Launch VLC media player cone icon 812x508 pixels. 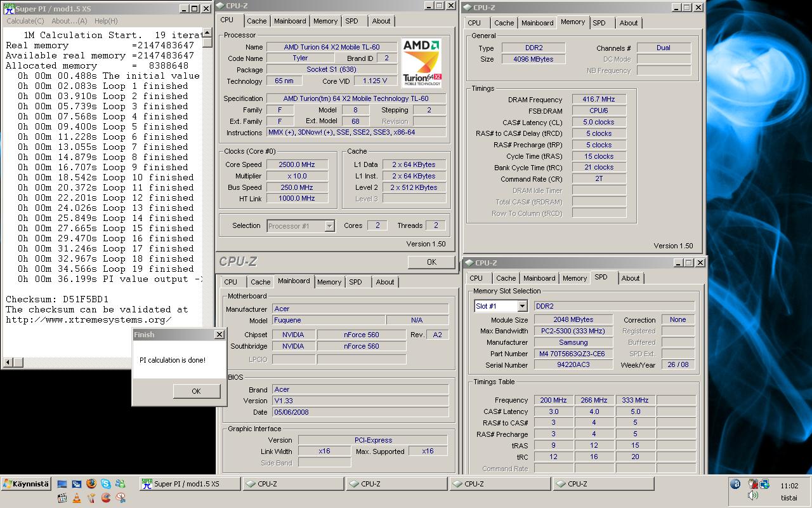pos(77,498)
